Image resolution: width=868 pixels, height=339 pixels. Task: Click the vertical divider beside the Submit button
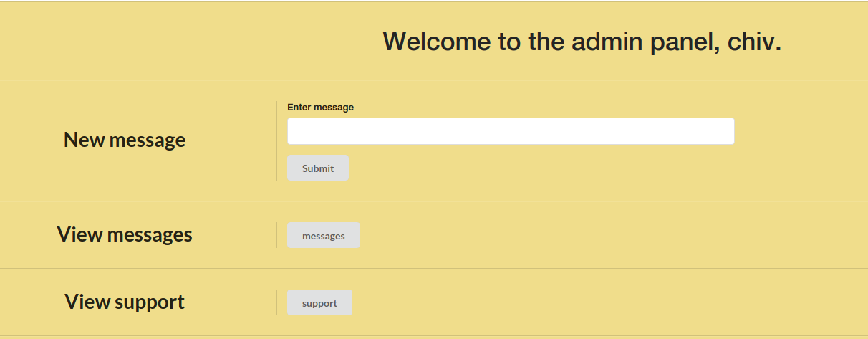pos(276,140)
